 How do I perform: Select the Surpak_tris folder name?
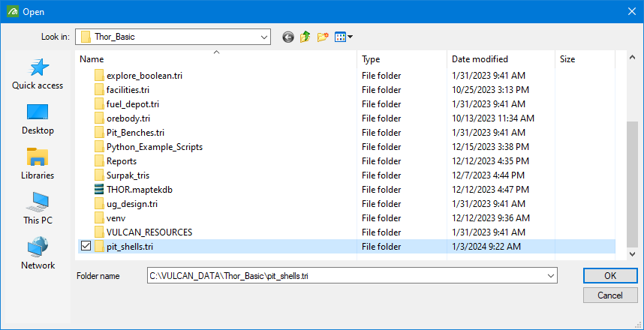click(x=128, y=175)
